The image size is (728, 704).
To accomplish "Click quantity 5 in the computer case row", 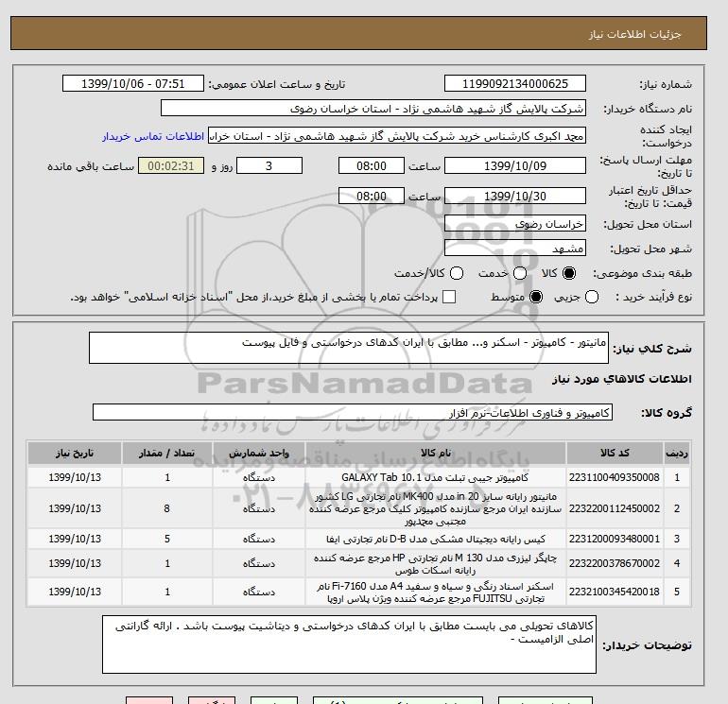I will (x=167, y=539).
